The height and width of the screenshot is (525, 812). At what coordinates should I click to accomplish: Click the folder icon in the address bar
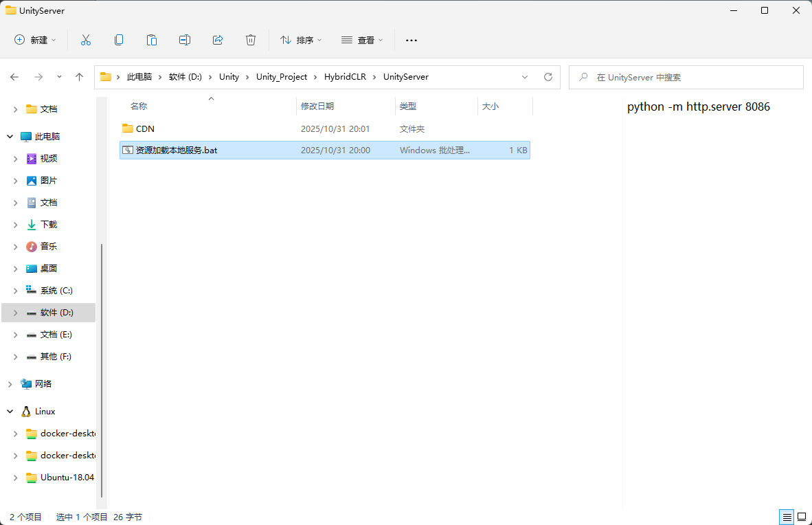[x=106, y=77]
